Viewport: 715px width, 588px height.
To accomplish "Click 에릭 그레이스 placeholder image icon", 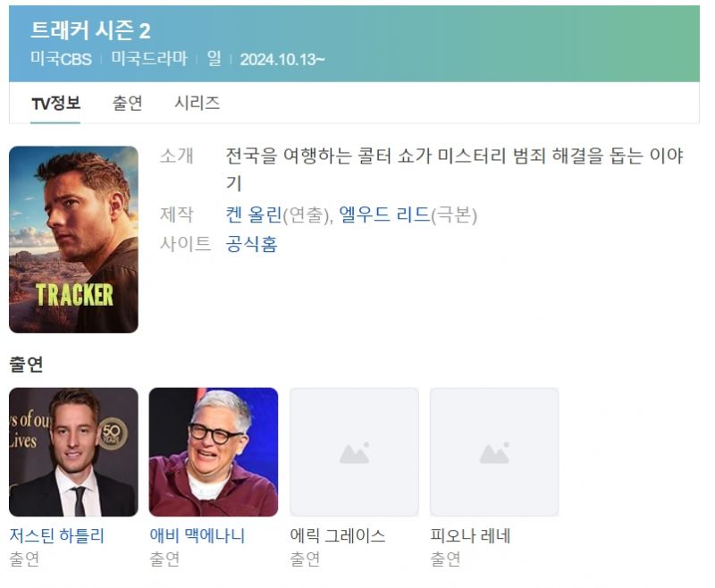I will pos(354,453).
